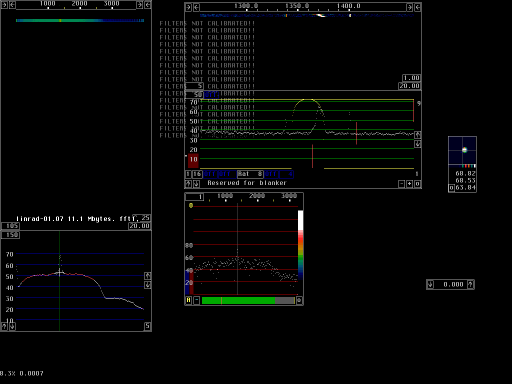512x384 pixels.
Task: Click the rainbow color scale bar
Action: point(300,245)
